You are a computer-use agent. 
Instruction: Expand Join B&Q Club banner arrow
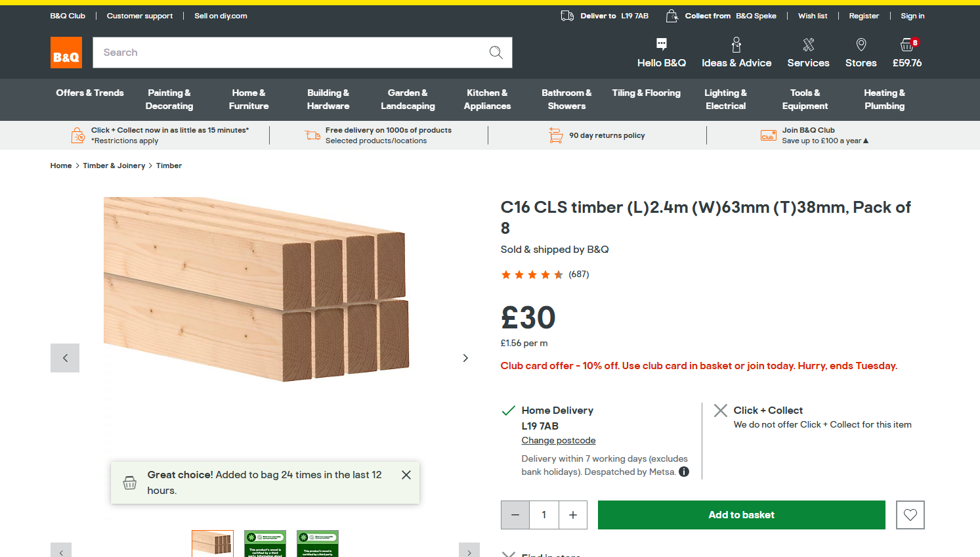coord(866,141)
